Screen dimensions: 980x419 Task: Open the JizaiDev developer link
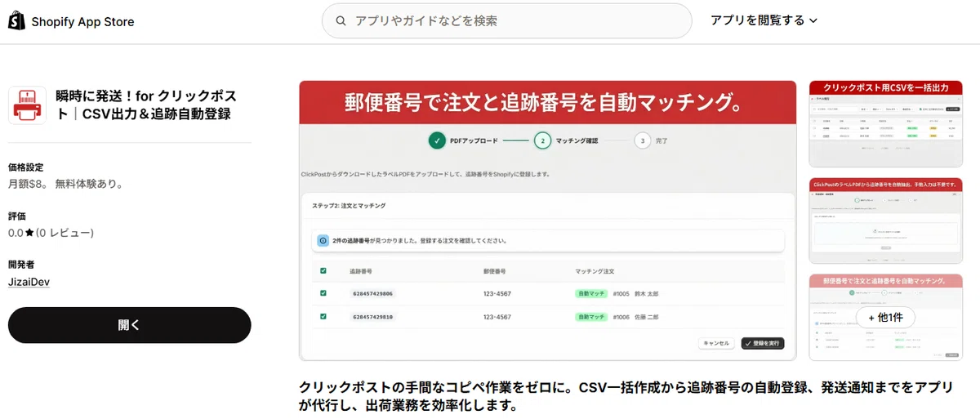(x=29, y=282)
